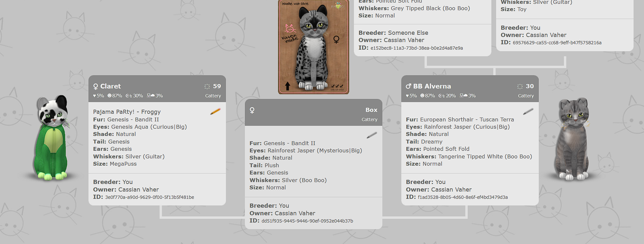Click the heart 5% love stat on Claret

coord(98,95)
